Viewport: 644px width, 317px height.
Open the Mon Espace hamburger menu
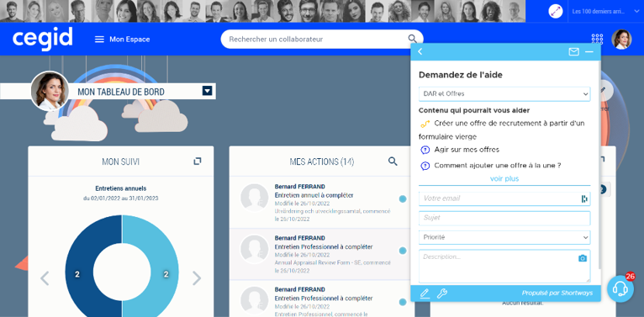coord(99,40)
